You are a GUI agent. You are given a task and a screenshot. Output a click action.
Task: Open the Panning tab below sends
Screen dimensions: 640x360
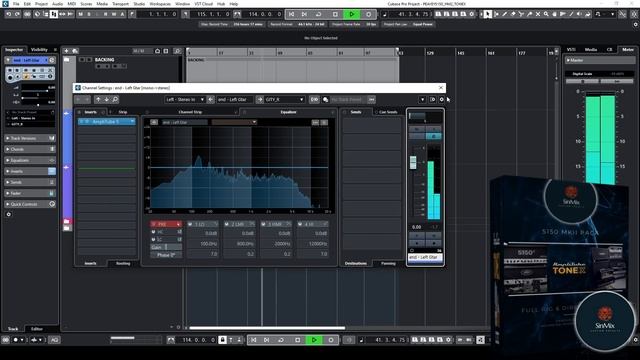388,264
